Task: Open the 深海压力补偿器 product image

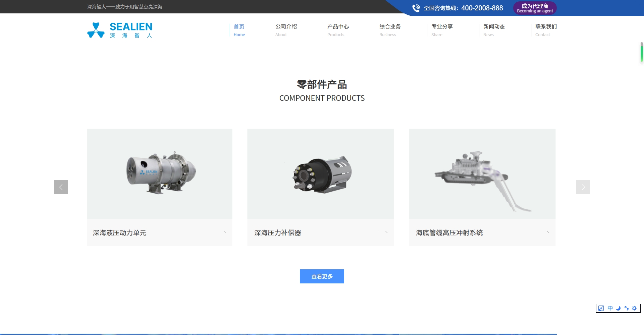Action: click(320, 174)
